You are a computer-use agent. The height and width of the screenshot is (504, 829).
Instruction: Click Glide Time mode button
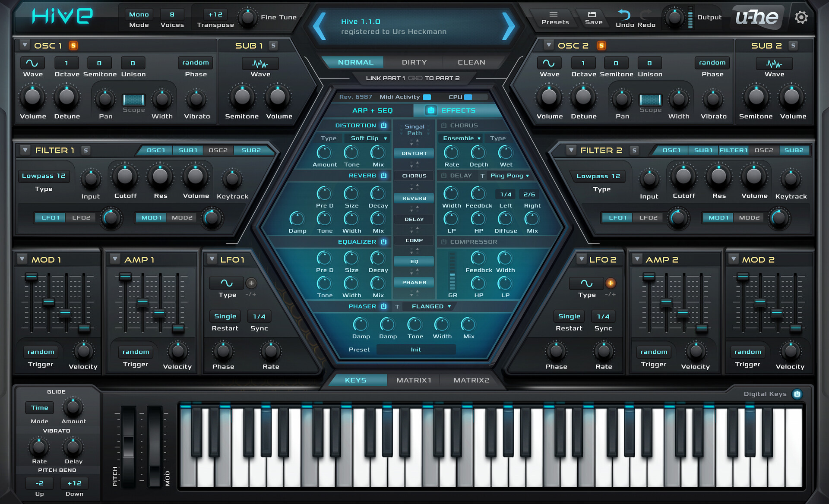coord(39,408)
